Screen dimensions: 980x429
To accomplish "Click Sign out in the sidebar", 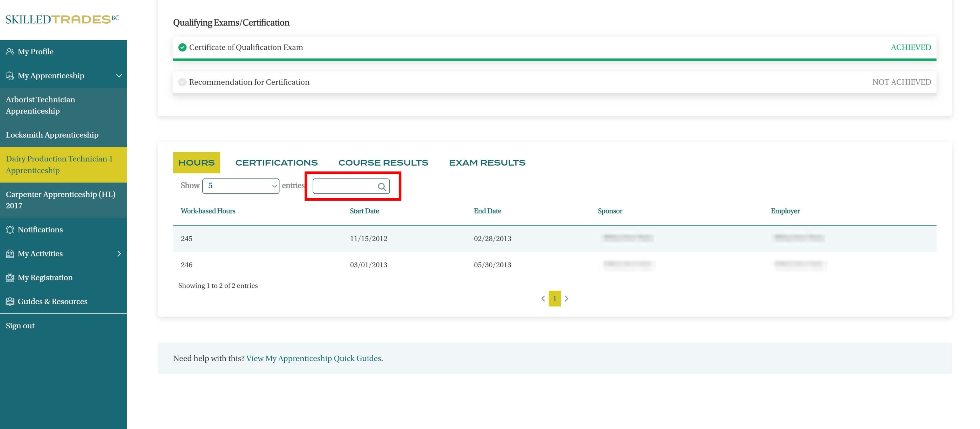I will [x=20, y=326].
